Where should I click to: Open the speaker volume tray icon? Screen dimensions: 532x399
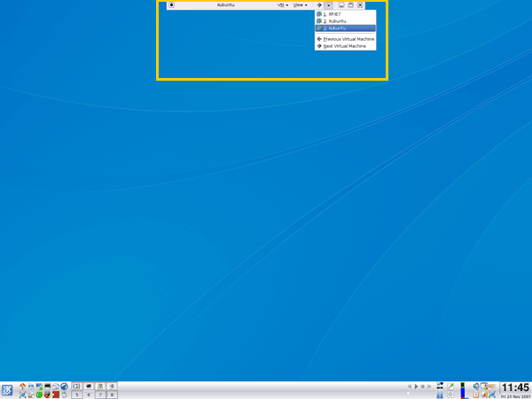[476, 386]
